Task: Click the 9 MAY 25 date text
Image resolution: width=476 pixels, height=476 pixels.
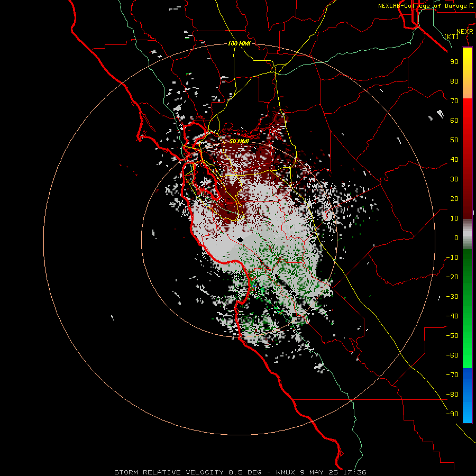Action: pos(319,472)
